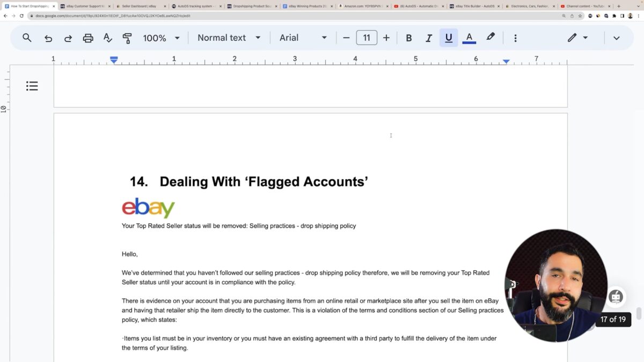Open the highlight color marker
Screen dimensions: 644x362
tap(491, 38)
